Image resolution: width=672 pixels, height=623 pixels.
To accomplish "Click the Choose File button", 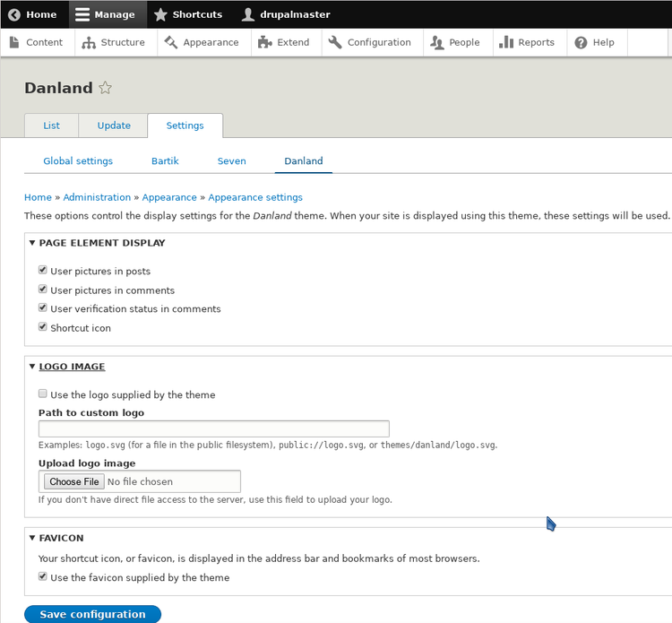I will point(74,481).
